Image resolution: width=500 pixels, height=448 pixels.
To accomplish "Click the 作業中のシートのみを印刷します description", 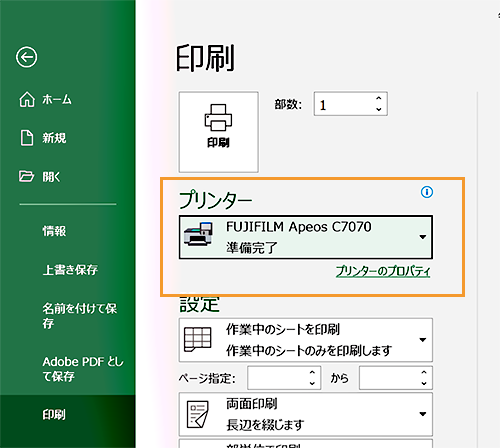I will tap(309, 350).
